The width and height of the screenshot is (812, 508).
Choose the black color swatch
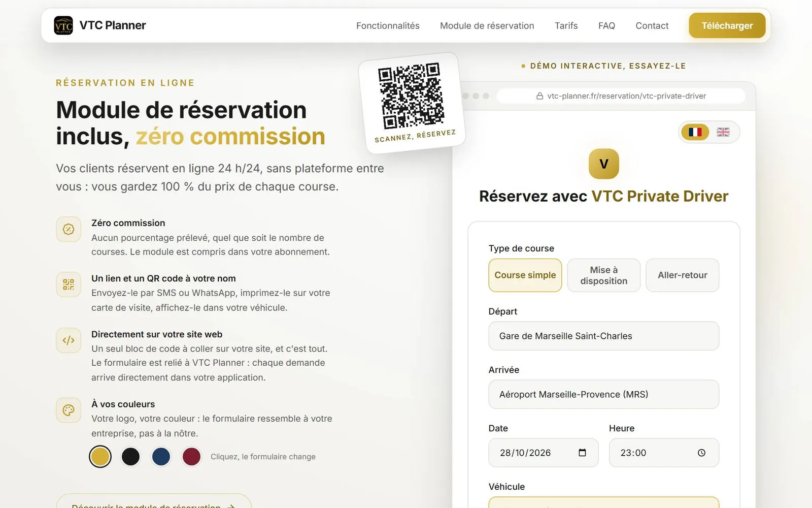click(130, 456)
